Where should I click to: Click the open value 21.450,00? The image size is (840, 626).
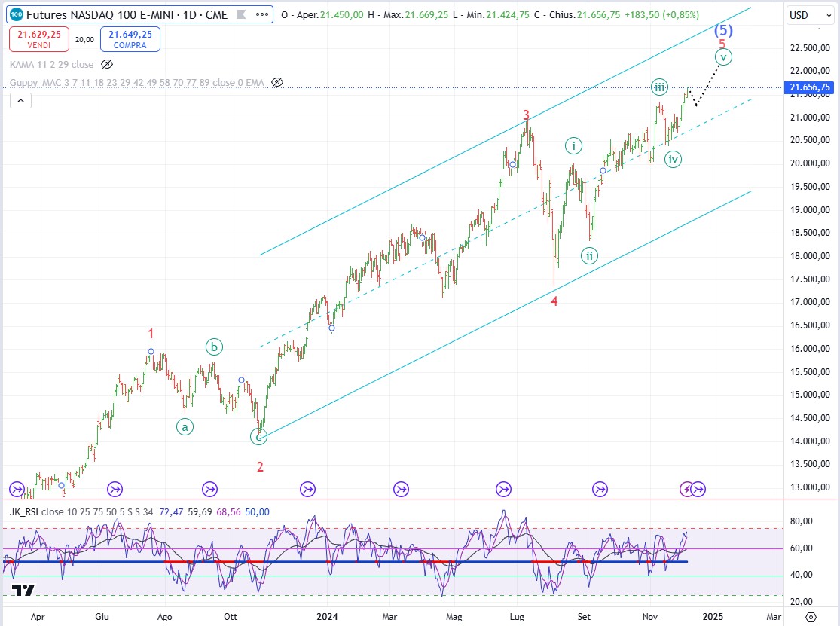click(342, 15)
